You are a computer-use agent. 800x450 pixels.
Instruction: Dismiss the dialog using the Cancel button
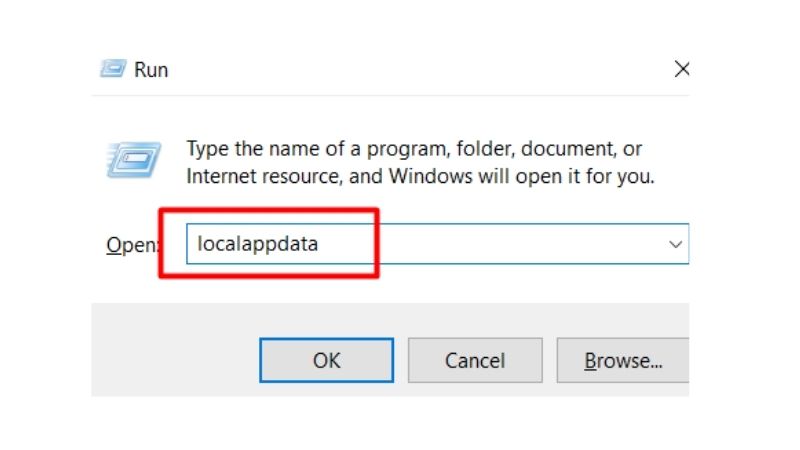click(x=475, y=360)
